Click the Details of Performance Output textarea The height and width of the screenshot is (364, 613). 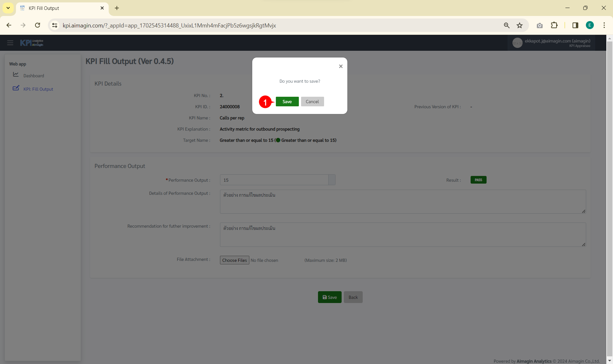(402, 202)
